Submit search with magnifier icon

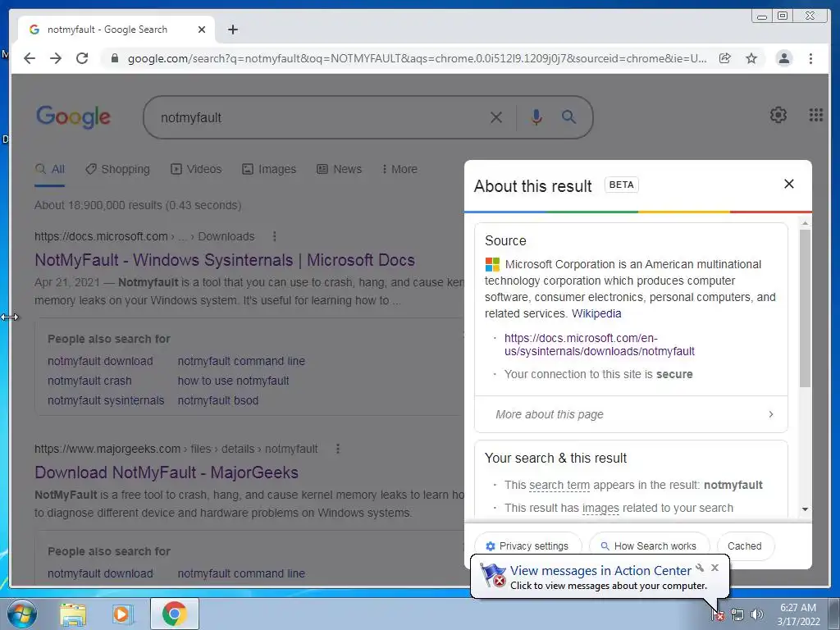568,116
